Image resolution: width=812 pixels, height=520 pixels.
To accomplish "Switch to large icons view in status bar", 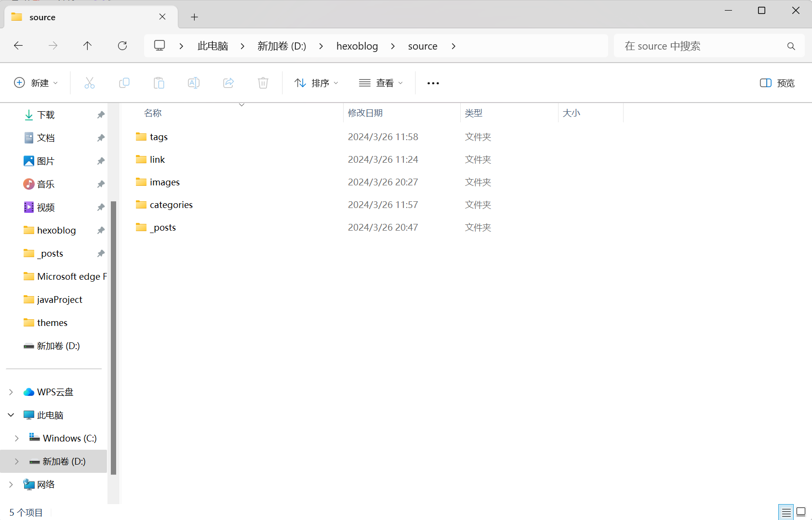I will (x=801, y=512).
